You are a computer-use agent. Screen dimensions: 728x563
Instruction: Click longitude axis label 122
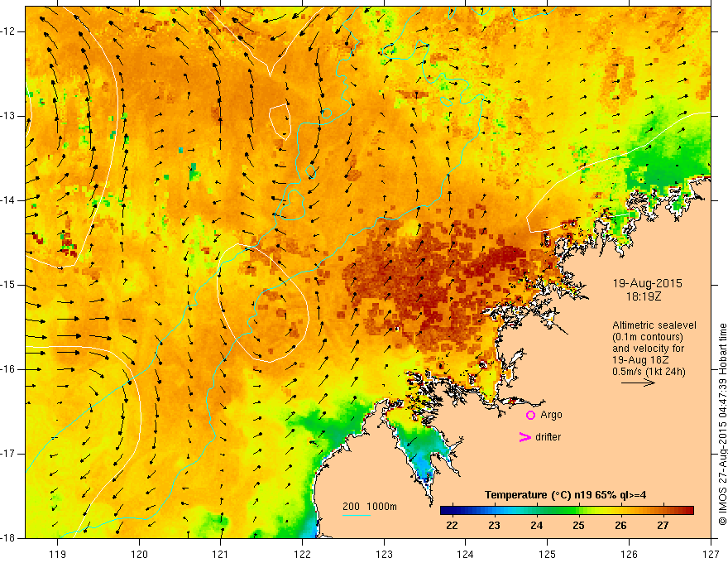(302, 554)
